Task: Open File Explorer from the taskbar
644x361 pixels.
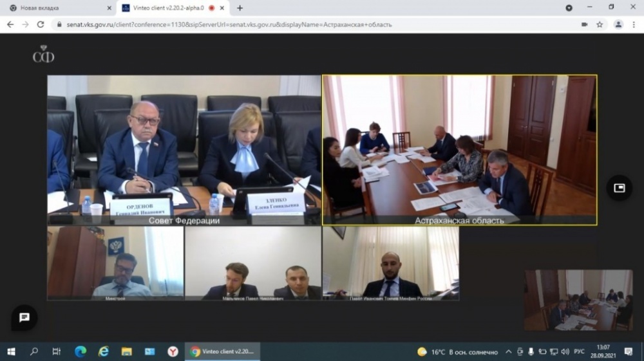Action: [x=126, y=351]
